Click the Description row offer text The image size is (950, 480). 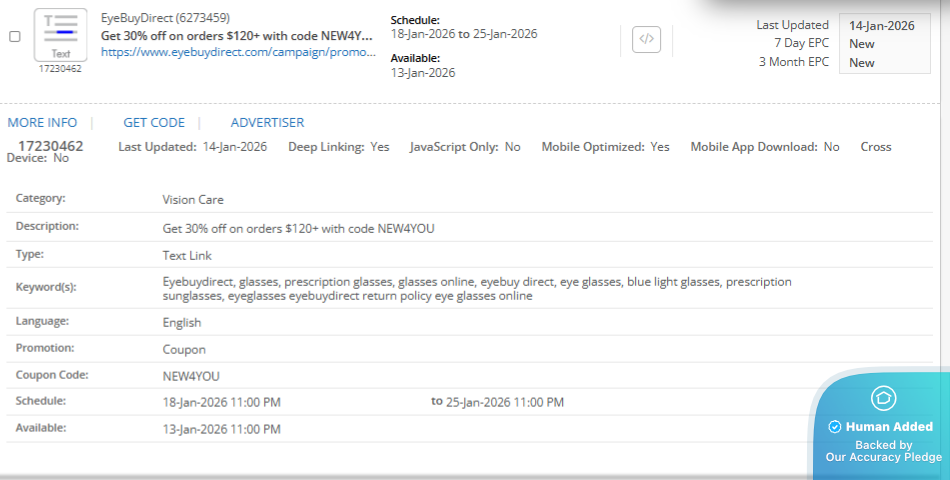click(x=298, y=228)
